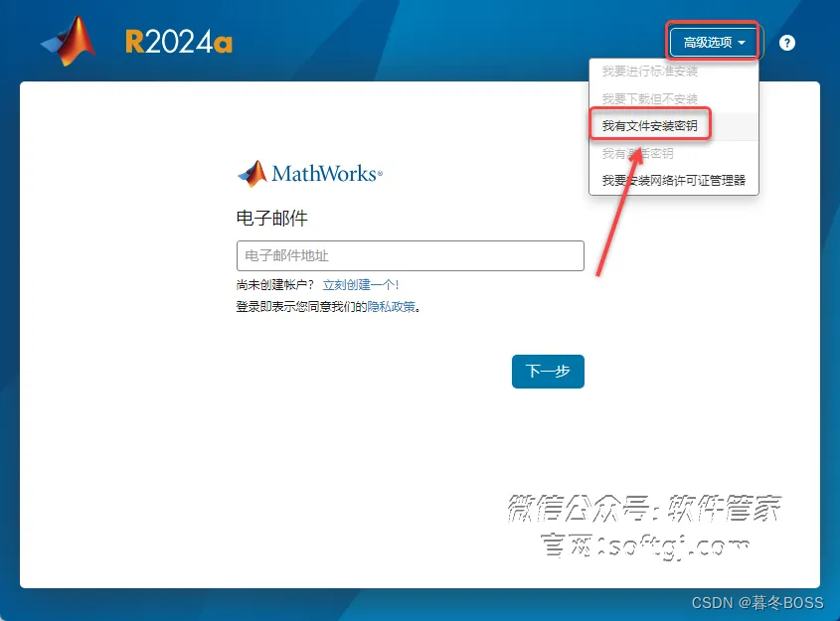Focus the 电子邮件地址 input field
The width and height of the screenshot is (840, 621).
click(411, 256)
